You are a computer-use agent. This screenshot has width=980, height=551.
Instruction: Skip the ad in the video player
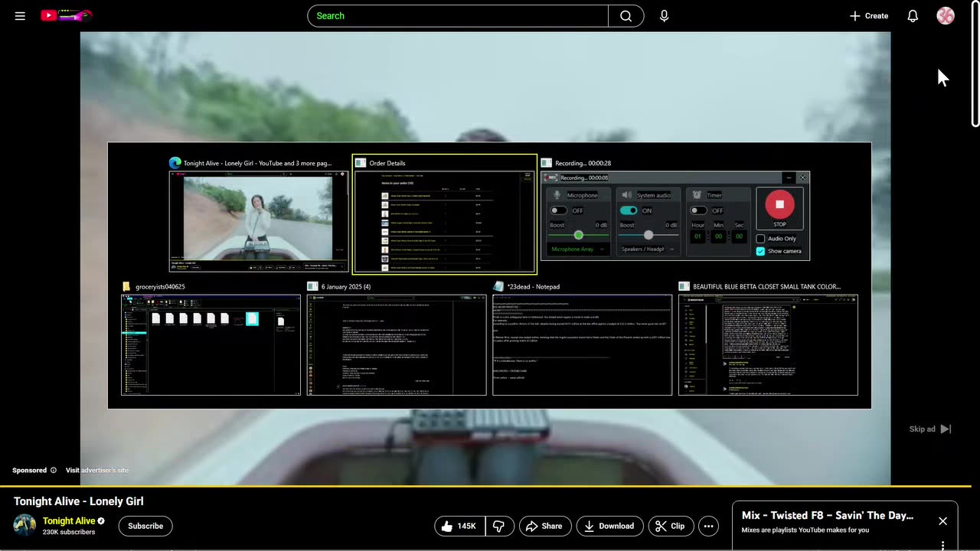pos(929,429)
